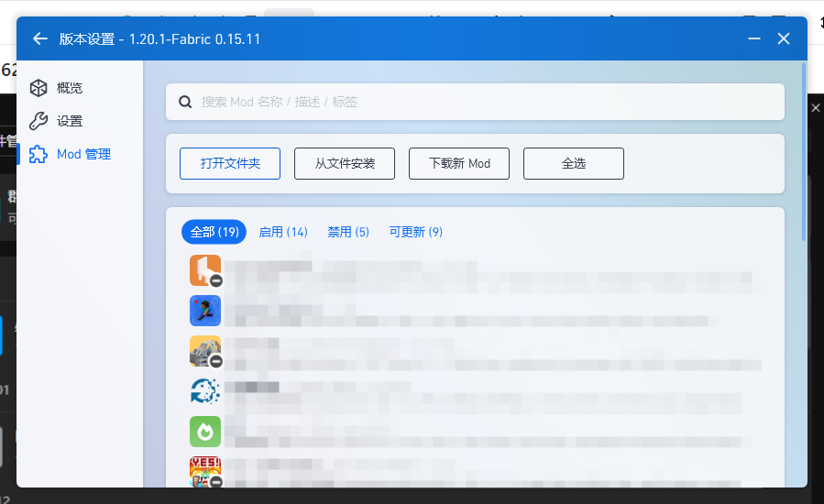Open the 设置 settings page
The width and height of the screenshot is (824, 504).
point(69,121)
